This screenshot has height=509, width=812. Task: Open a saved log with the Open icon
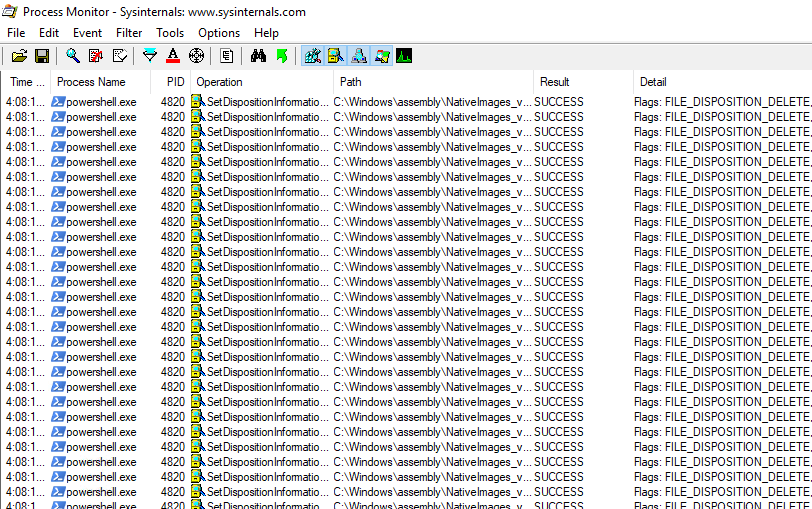pyautogui.click(x=19, y=56)
